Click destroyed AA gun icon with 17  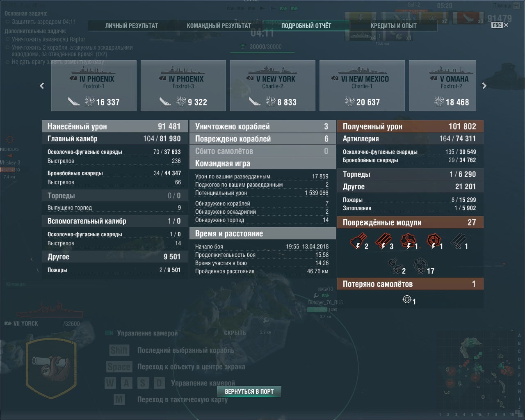(x=420, y=266)
